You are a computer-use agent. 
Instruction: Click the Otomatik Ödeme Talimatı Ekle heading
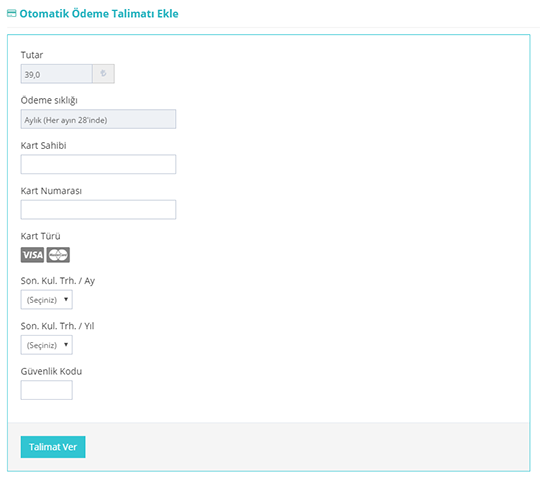click(99, 13)
